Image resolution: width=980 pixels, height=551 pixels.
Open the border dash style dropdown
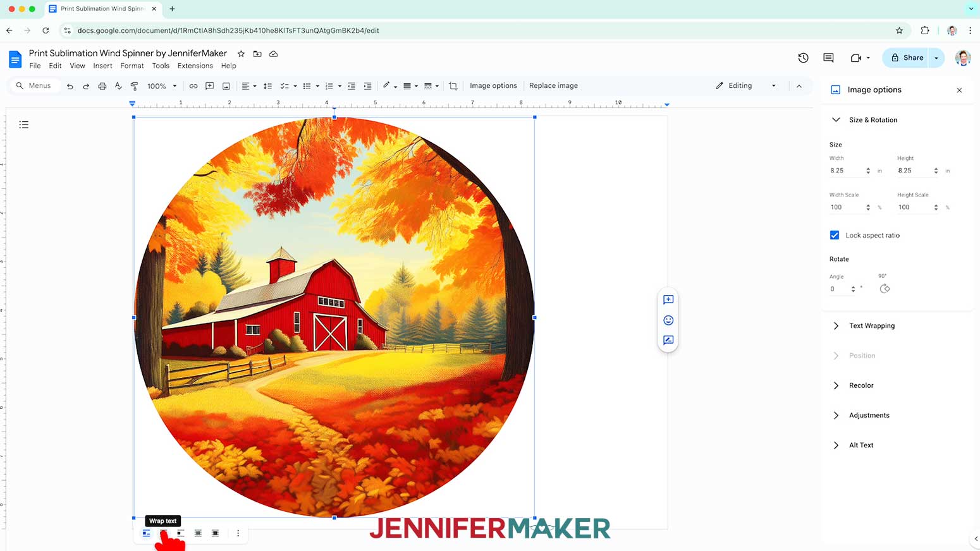coord(431,86)
